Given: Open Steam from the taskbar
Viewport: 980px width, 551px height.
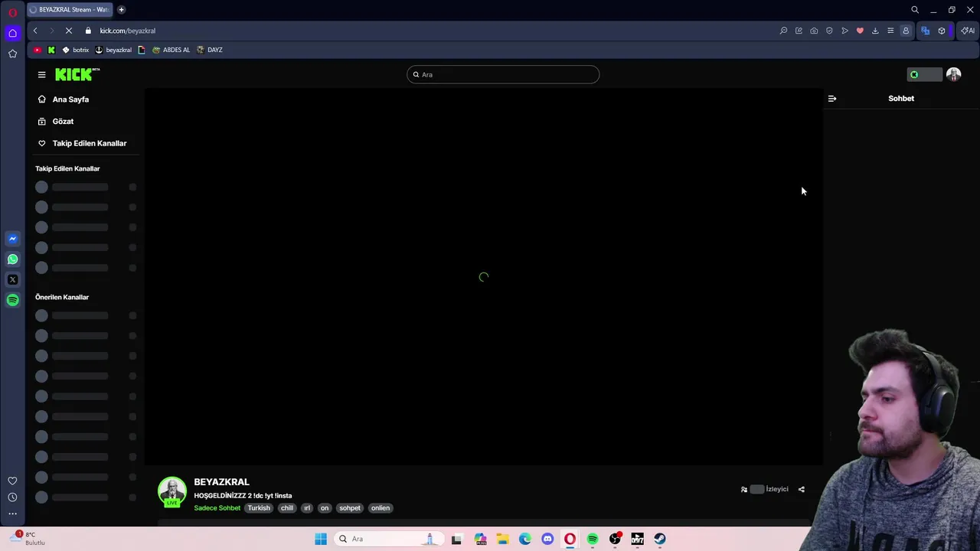Looking at the screenshot, I should pyautogui.click(x=660, y=539).
